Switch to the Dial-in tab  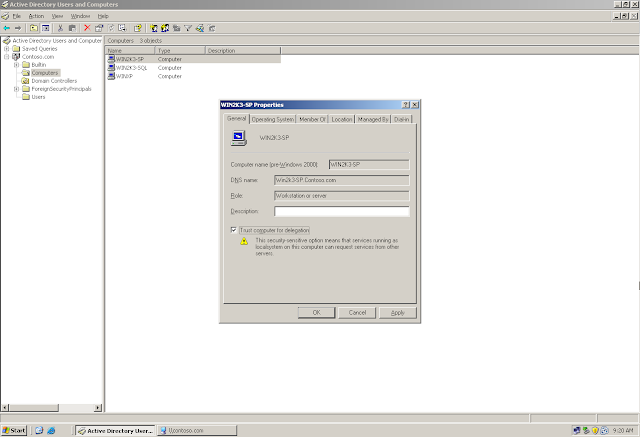[402, 120]
